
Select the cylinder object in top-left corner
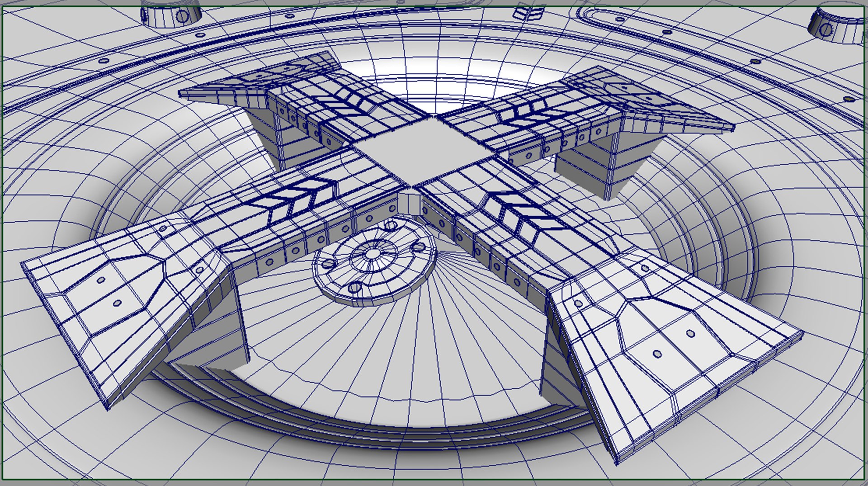pyautogui.click(x=171, y=15)
